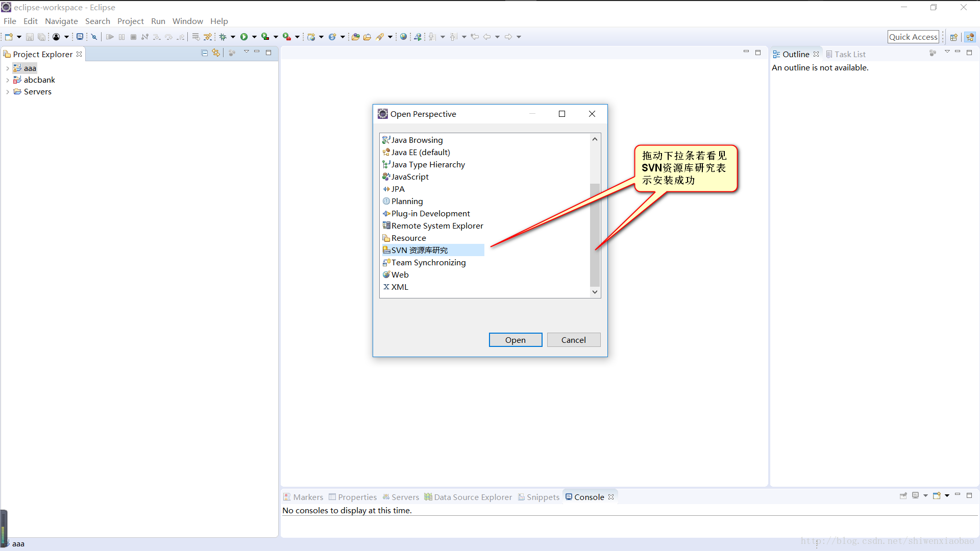Click the Search flashlight toolbar icon
This screenshot has width=980, height=551.
click(380, 37)
